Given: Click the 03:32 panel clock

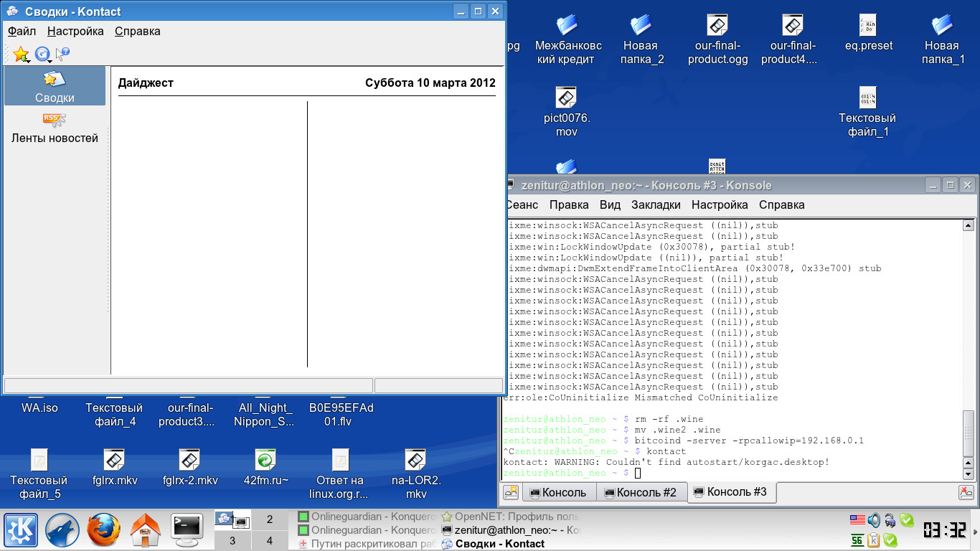Looking at the screenshot, I should [x=944, y=530].
